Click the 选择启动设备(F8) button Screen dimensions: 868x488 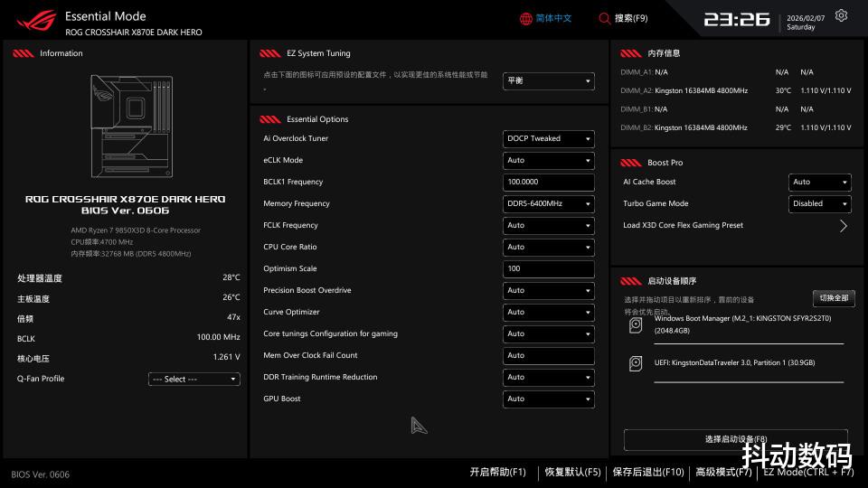pos(736,439)
